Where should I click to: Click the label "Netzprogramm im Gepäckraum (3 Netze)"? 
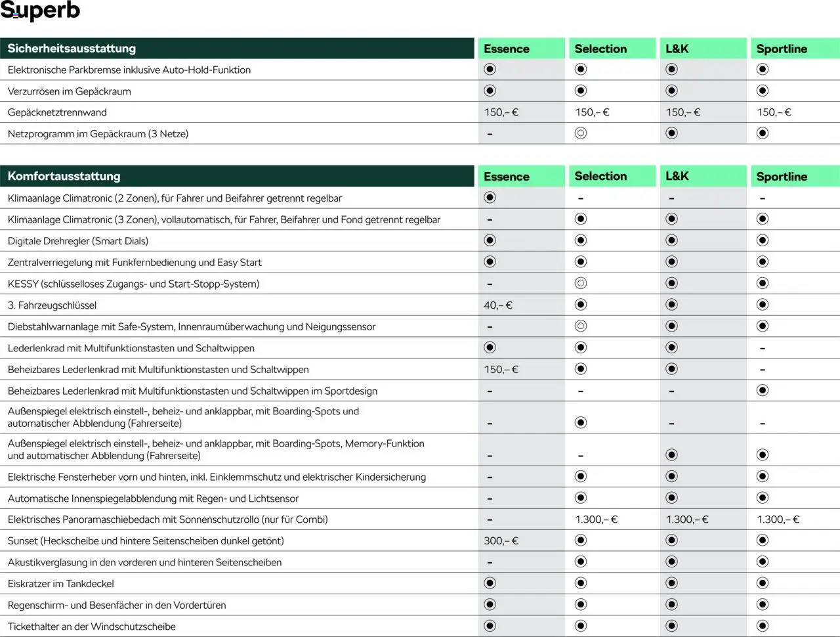pos(98,134)
